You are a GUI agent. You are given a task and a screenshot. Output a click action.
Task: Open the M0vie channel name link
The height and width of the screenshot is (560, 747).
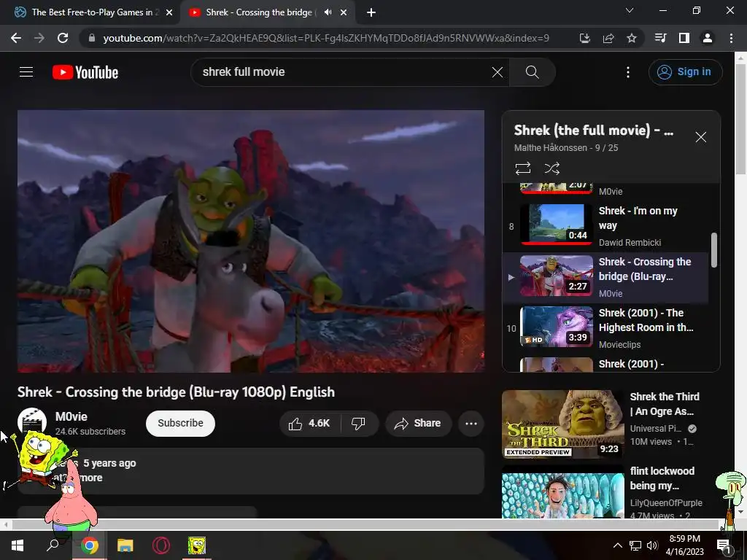point(71,416)
